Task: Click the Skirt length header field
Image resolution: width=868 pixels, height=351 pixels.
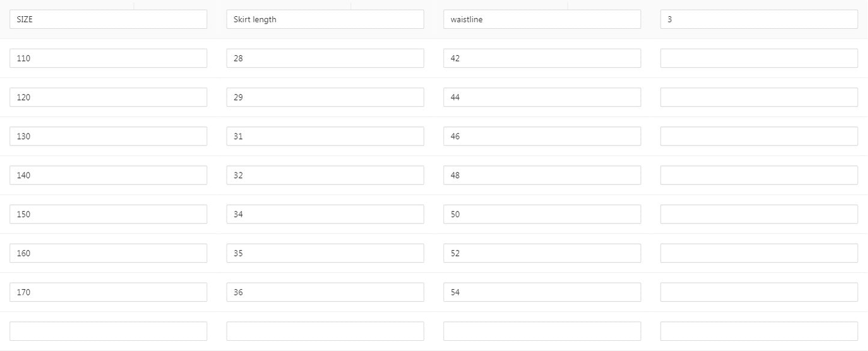Action: point(325,19)
